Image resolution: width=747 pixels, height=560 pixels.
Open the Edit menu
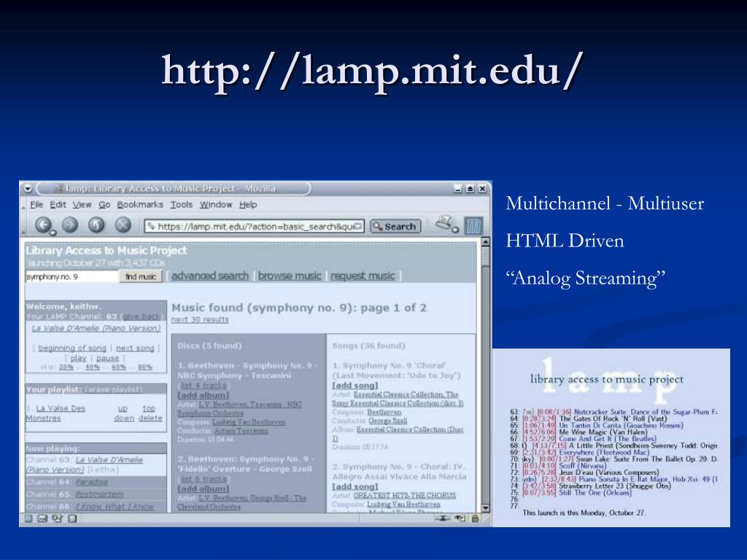click(x=58, y=205)
